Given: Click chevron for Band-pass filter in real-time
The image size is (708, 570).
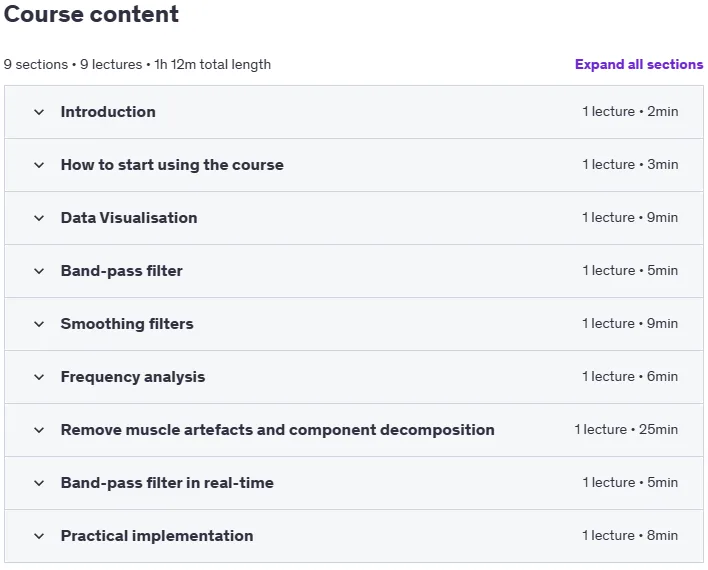Looking at the screenshot, I should (x=39, y=483).
